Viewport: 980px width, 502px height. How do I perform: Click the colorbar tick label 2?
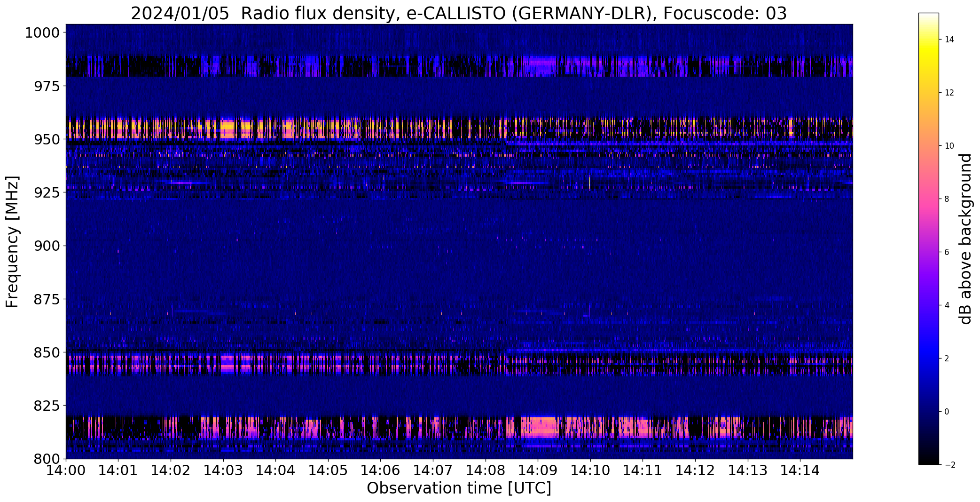tap(947, 359)
